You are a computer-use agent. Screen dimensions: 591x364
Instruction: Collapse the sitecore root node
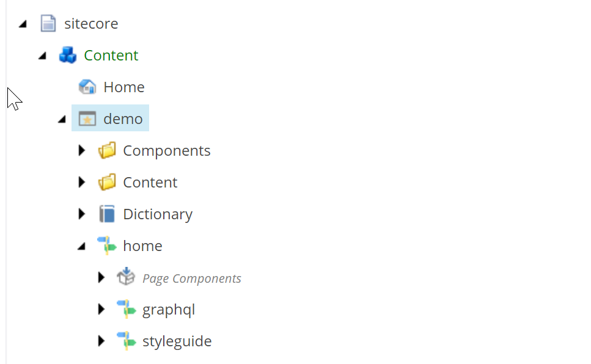[23, 24]
